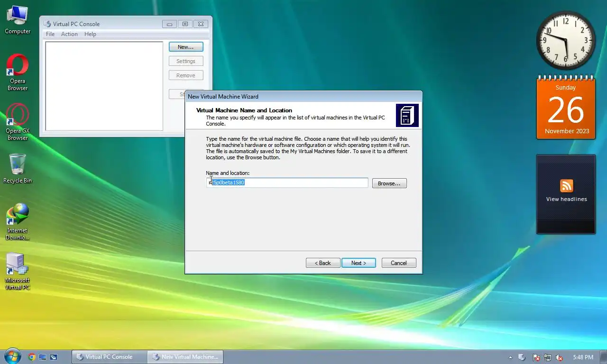Open the network tray icon
Viewport: 607px width, 364px height.
(548, 357)
